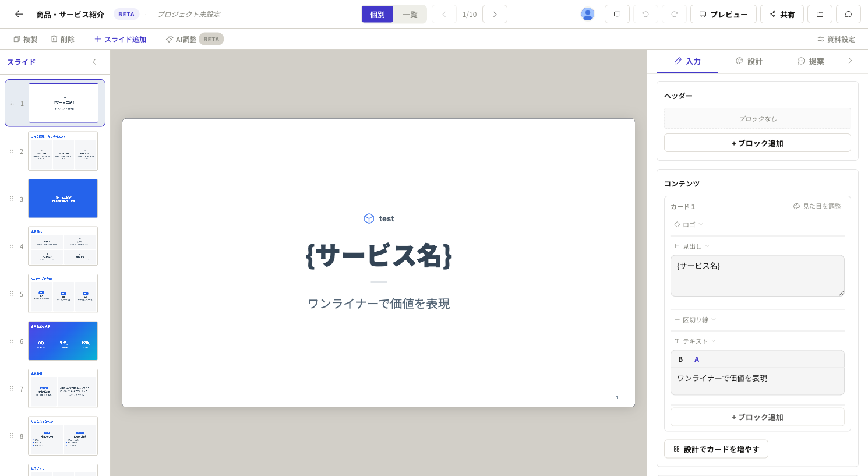Viewport: 868px width, 476px height.
Task: Click 削除 to delete the slide
Action: pyautogui.click(x=63, y=39)
